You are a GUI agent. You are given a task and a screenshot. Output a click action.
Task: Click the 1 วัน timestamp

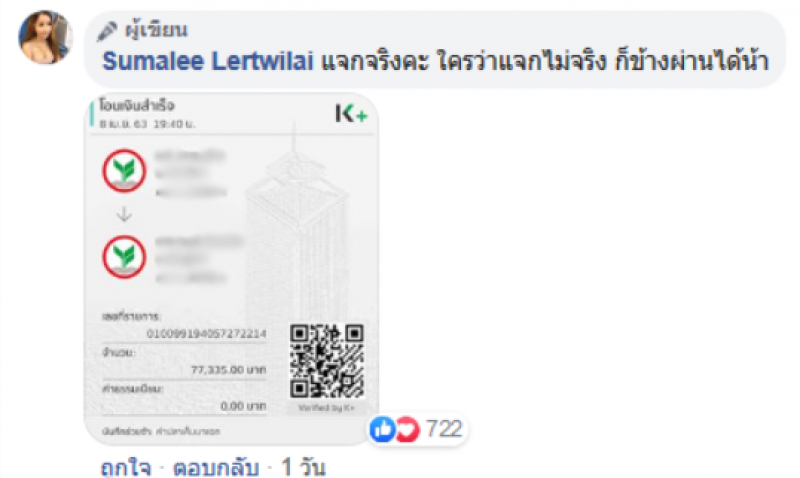point(303,467)
